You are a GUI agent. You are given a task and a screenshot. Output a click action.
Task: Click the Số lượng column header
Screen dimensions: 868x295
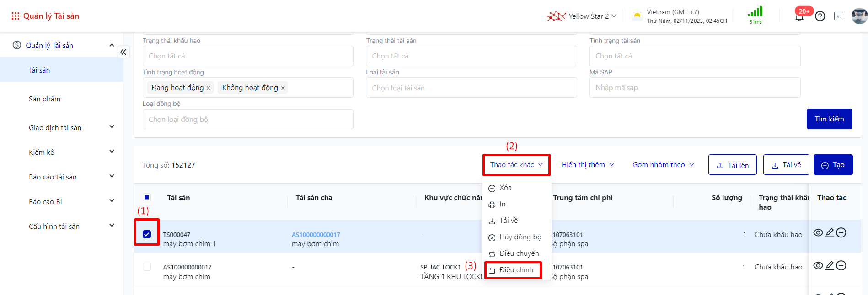coord(727,198)
